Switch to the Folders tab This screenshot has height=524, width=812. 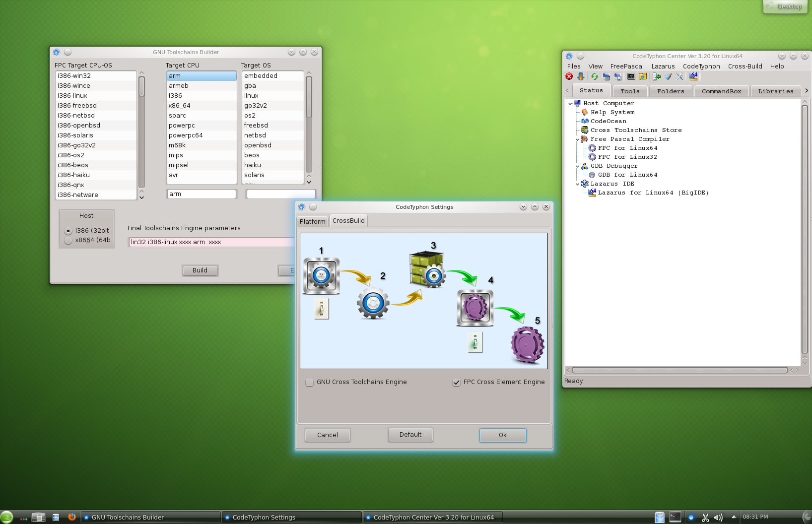(x=671, y=91)
